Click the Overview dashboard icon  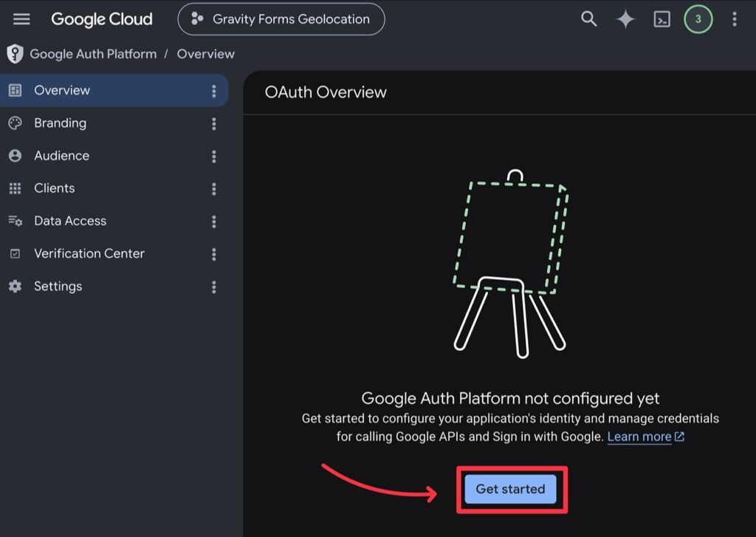15,90
